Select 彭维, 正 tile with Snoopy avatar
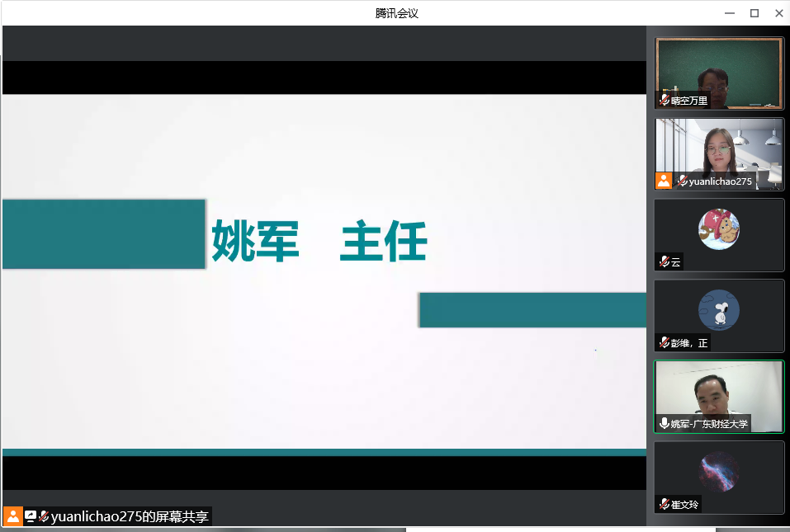 point(719,316)
